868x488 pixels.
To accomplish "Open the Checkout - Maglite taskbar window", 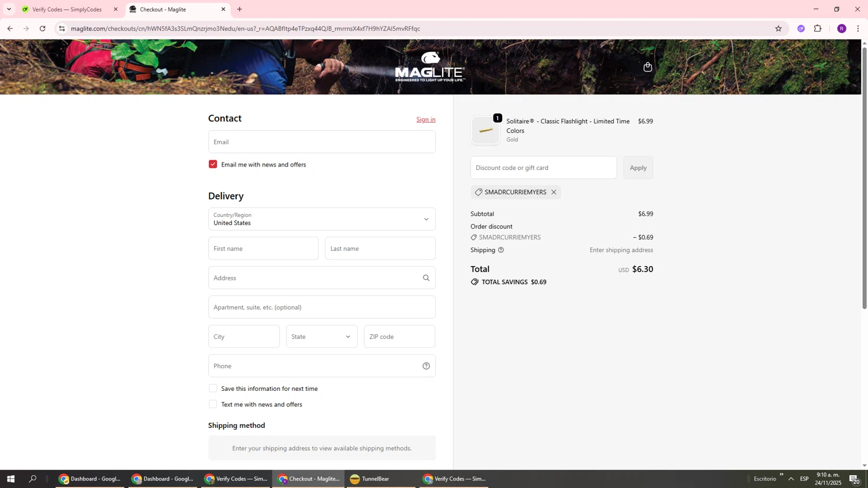I will point(308,479).
